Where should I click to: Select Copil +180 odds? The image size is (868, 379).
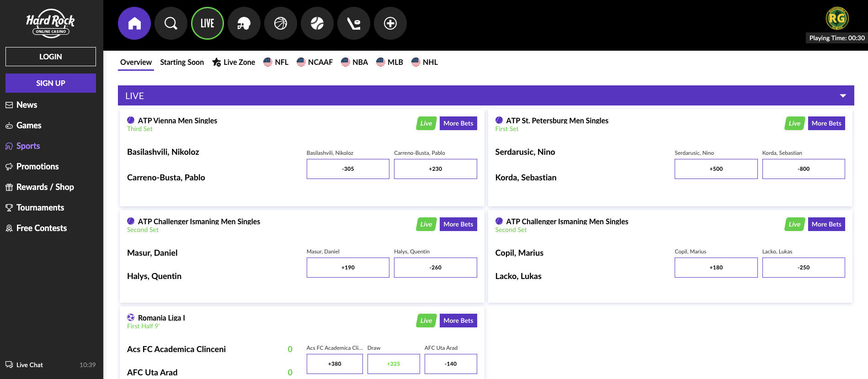click(716, 268)
